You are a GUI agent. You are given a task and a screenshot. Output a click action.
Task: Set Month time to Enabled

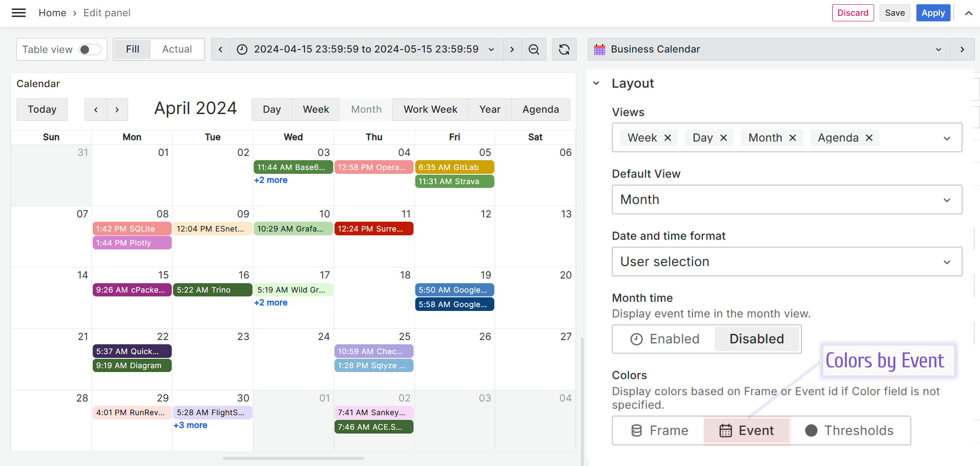tap(664, 339)
